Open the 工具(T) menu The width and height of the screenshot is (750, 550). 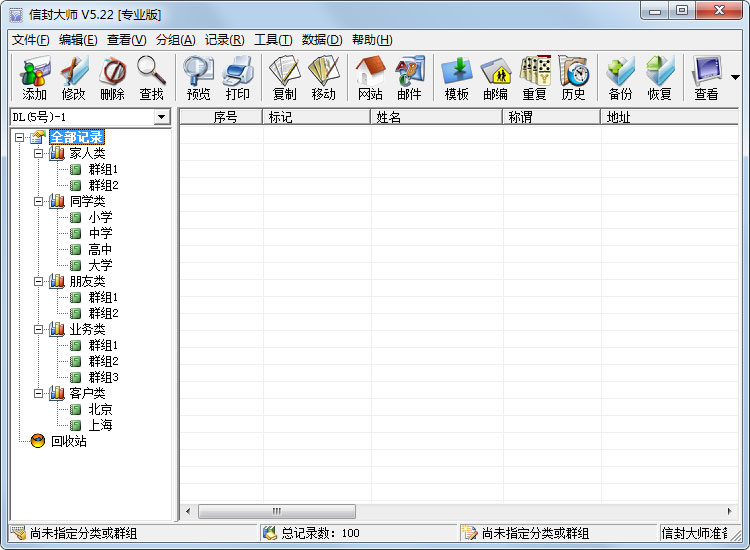point(272,40)
